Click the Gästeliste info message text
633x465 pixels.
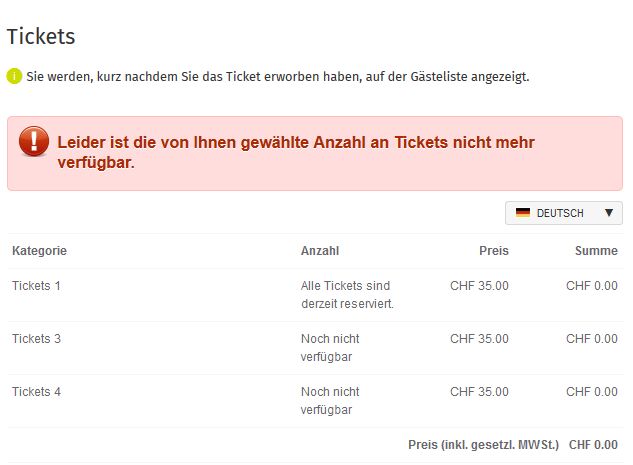click(x=278, y=77)
